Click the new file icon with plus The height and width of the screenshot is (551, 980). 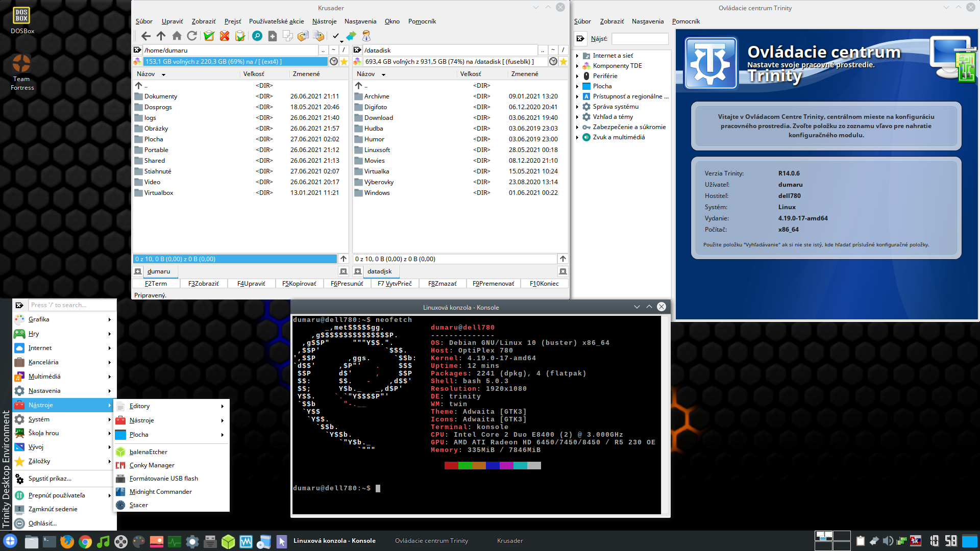pos(273,36)
